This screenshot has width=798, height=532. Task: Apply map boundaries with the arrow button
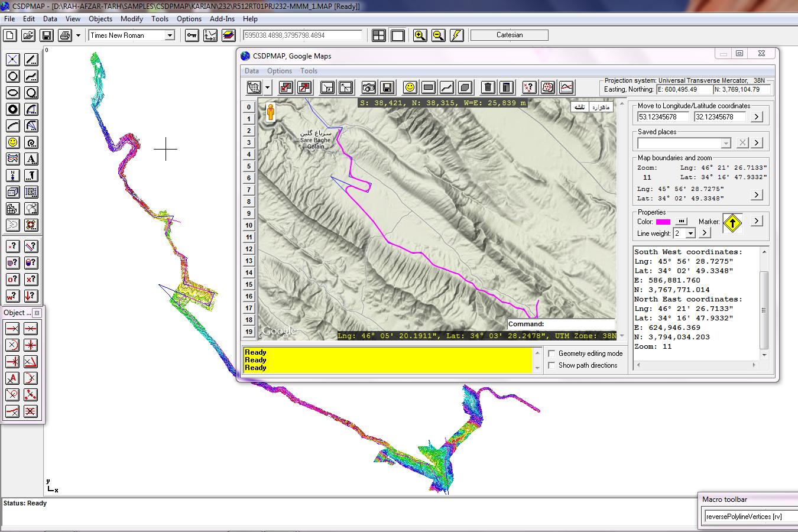pyautogui.click(x=757, y=194)
